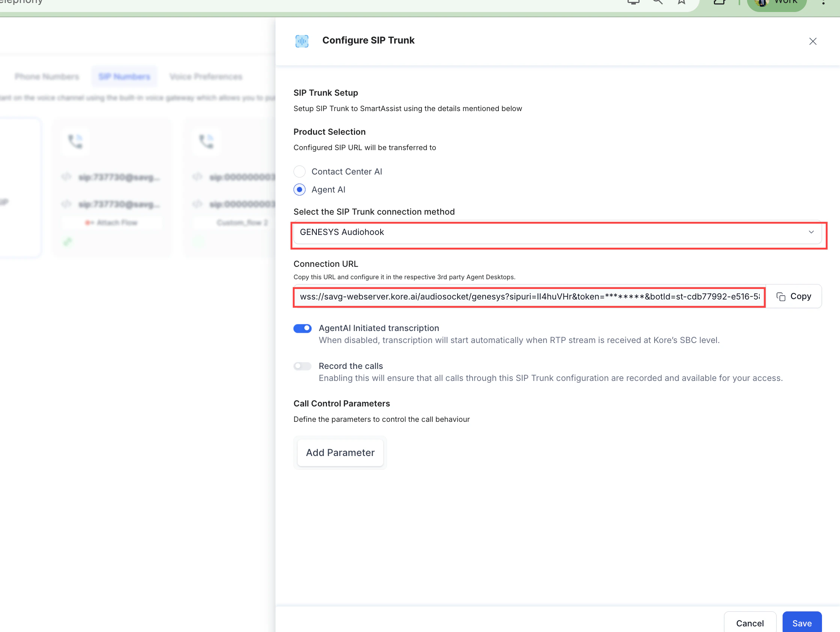Open the browser share icon
This screenshot has height=632, width=840.
(720, 2)
